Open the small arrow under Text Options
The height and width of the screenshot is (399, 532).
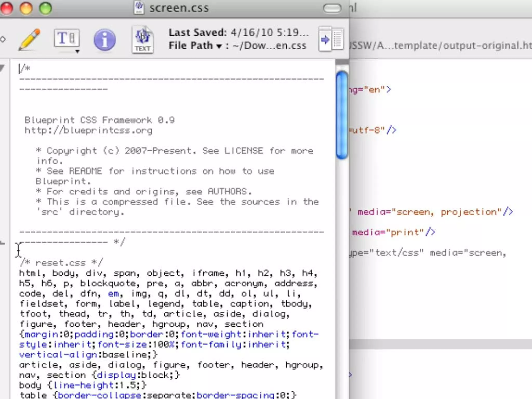click(x=77, y=51)
